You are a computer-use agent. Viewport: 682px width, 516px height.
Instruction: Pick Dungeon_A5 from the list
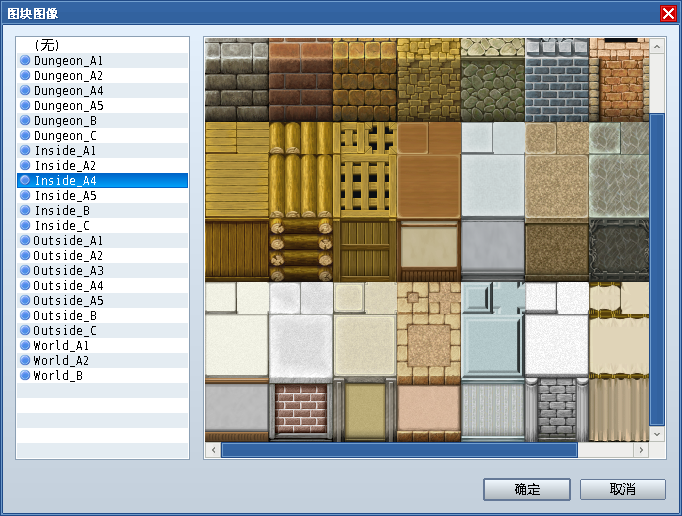click(x=103, y=106)
